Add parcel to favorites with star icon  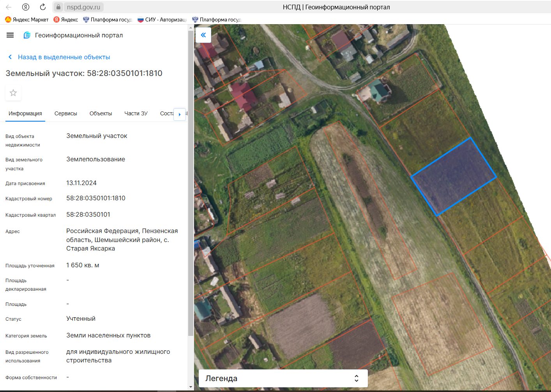tap(13, 93)
